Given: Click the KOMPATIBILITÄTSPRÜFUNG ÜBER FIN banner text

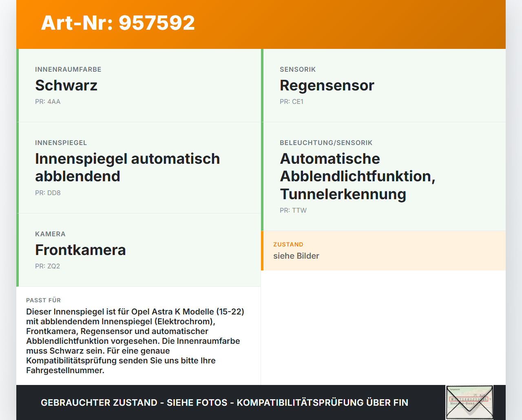Looking at the screenshot, I should pos(224,402).
